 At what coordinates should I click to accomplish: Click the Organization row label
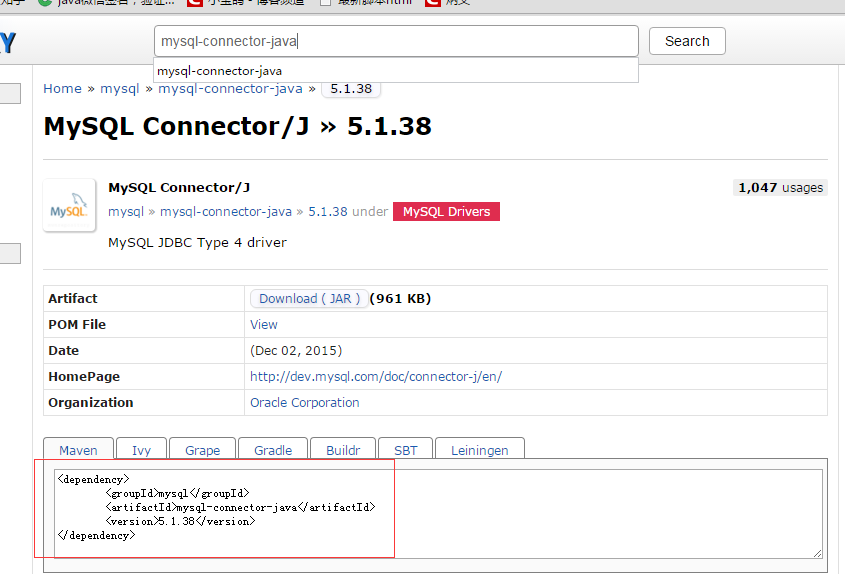click(x=91, y=403)
